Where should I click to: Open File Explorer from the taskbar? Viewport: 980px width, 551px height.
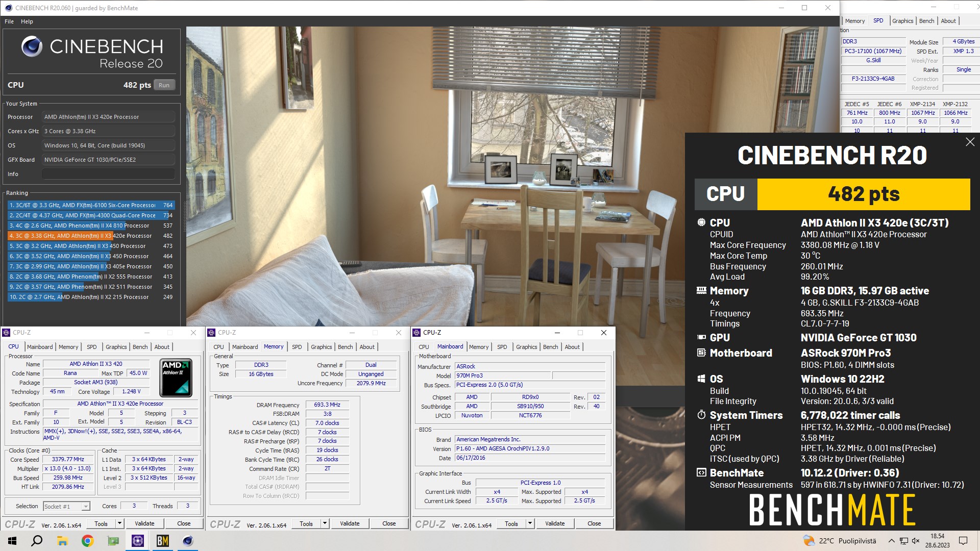coord(62,541)
